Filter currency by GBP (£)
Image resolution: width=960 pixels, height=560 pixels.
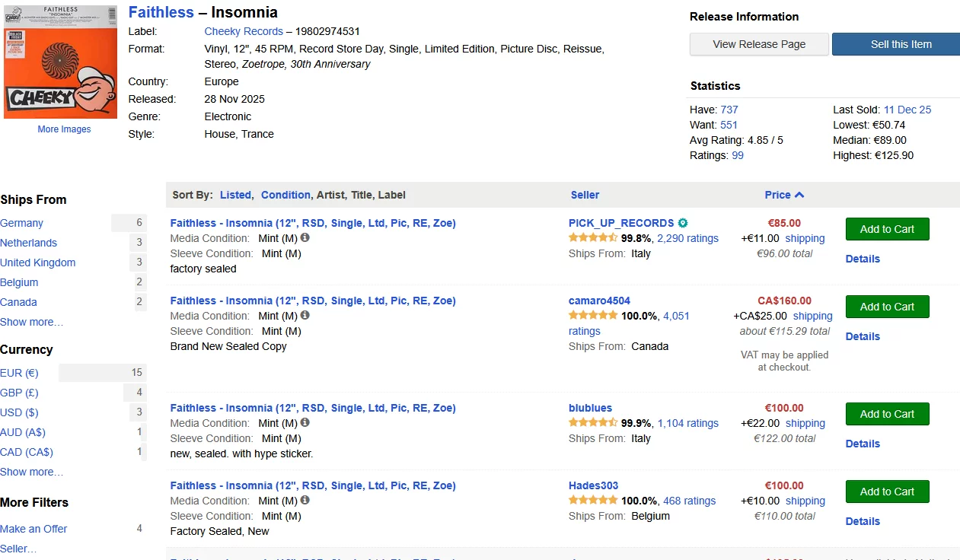(19, 393)
